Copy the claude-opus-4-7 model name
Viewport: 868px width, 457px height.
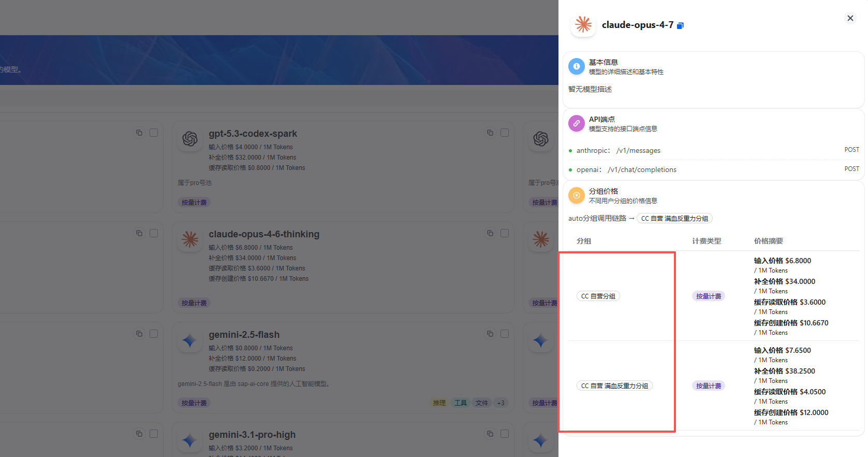click(680, 25)
